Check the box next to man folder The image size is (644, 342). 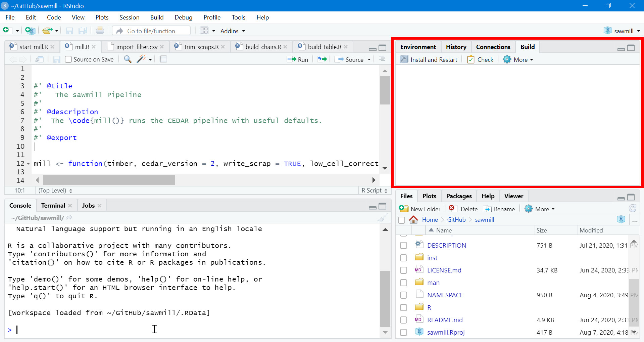[404, 283]
